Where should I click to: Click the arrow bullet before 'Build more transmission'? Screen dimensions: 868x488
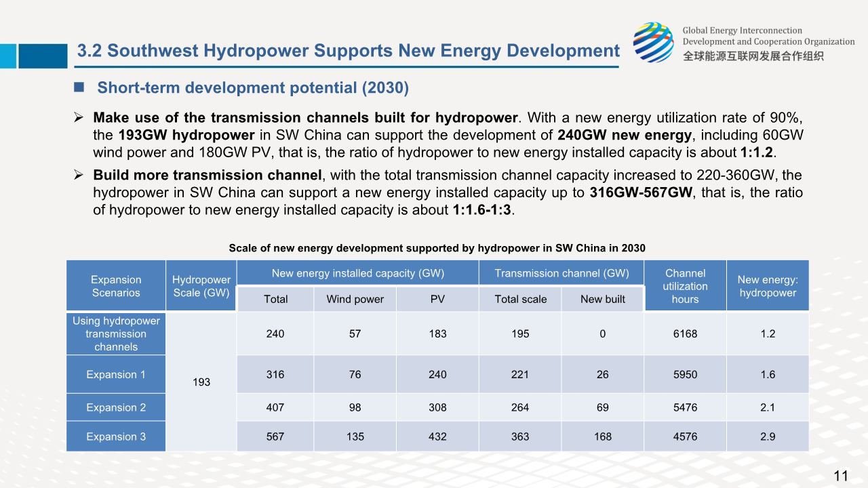79,176
